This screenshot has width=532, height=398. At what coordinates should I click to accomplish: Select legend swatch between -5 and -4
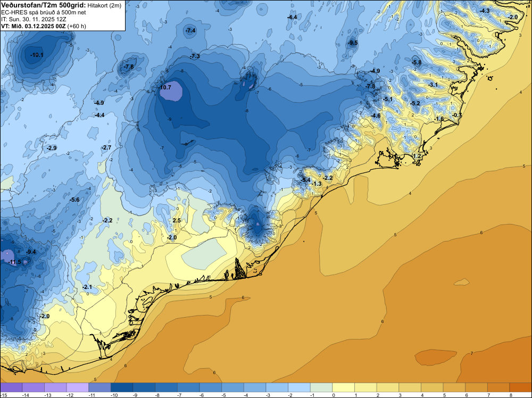233,387
